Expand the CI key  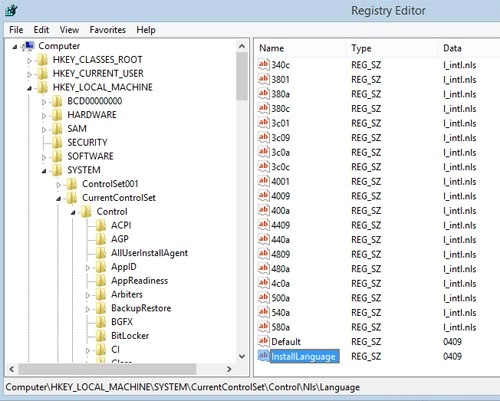click(x=88, y=351)
